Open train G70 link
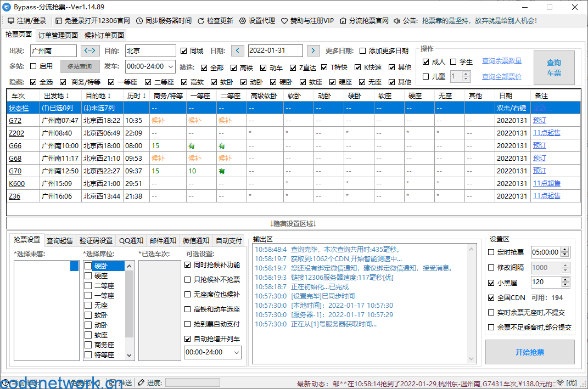The image size is (588, 389). (x=15, y=171)
